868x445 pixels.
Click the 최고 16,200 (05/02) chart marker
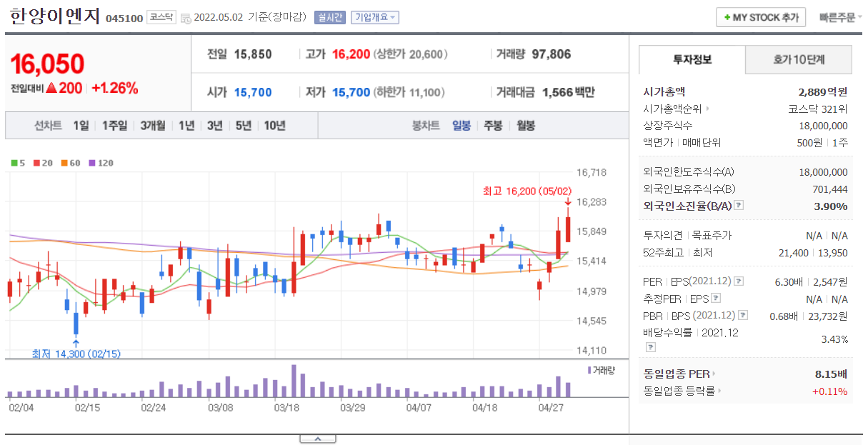(x=529, y=191)
